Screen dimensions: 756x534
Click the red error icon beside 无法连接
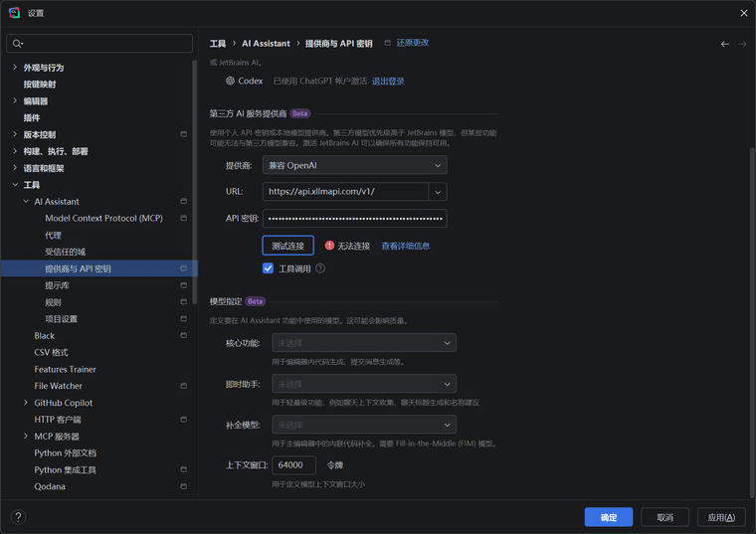point(329,246)
